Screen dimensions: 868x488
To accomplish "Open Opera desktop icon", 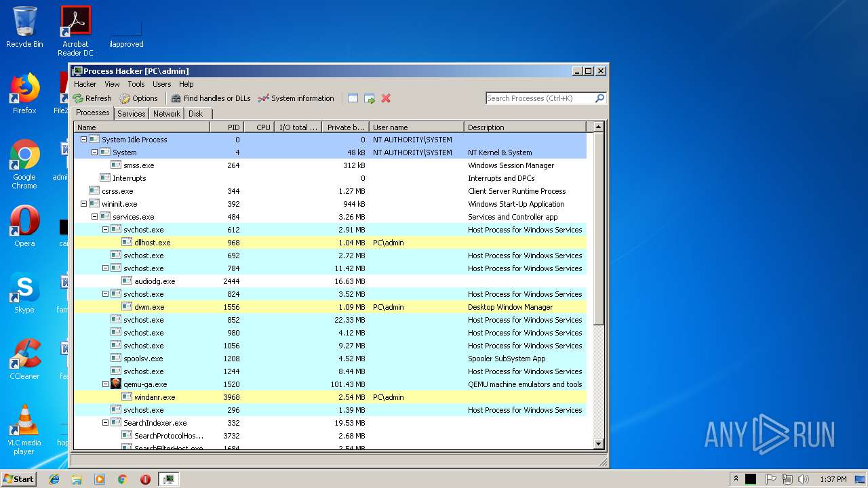I will (24, 226).
